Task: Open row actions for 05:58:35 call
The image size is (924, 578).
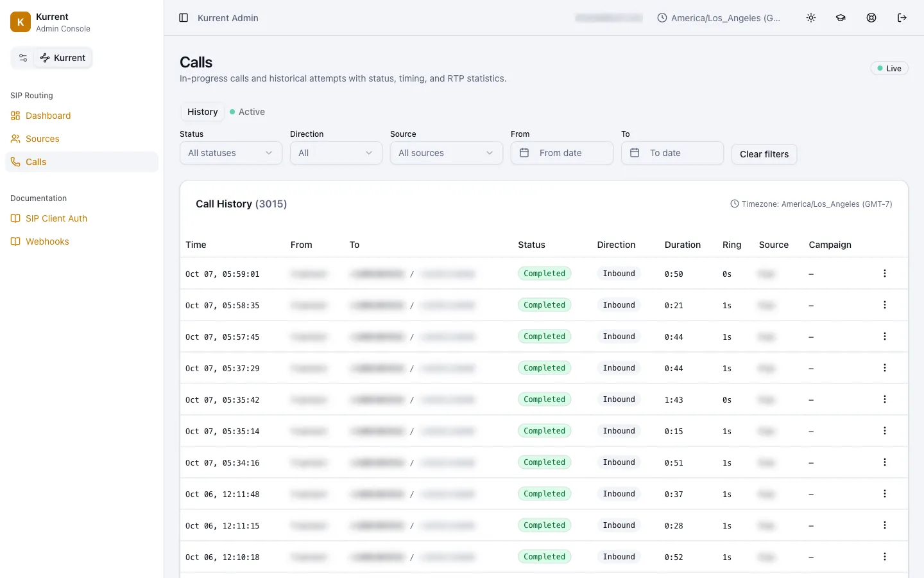Action: click(885, 305)
